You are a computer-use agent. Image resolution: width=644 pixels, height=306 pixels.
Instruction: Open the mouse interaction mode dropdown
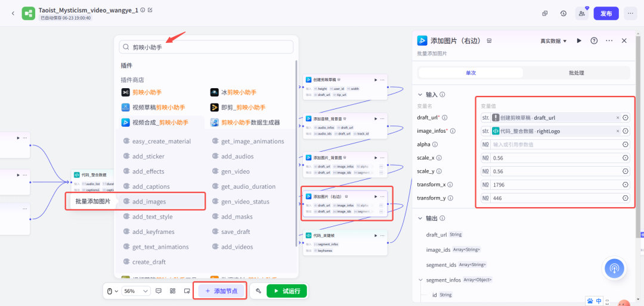click(113, 291)
